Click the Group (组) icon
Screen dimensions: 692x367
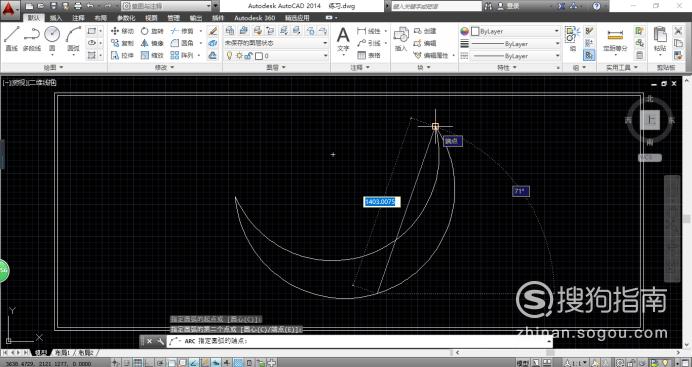coord(573,39)
